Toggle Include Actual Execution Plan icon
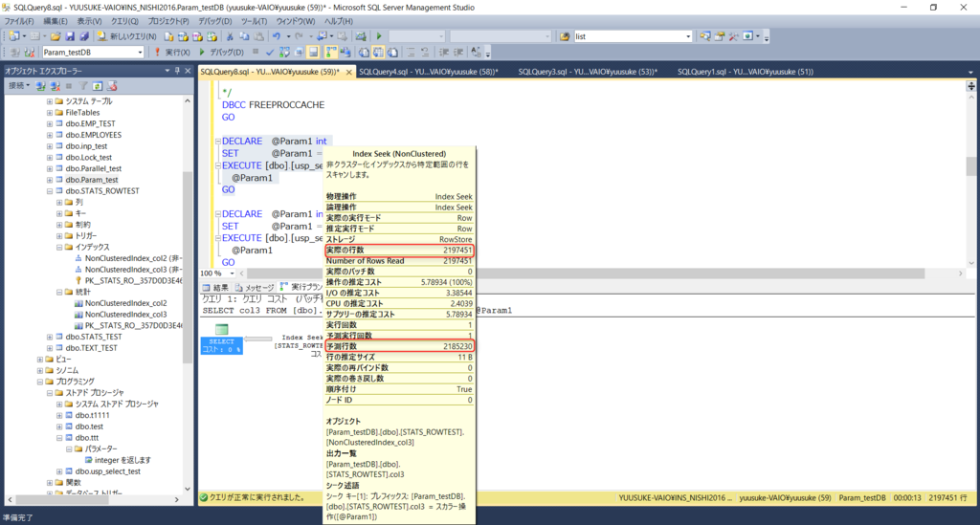Screen dimensions: 980x525 [x=330, y=53]
